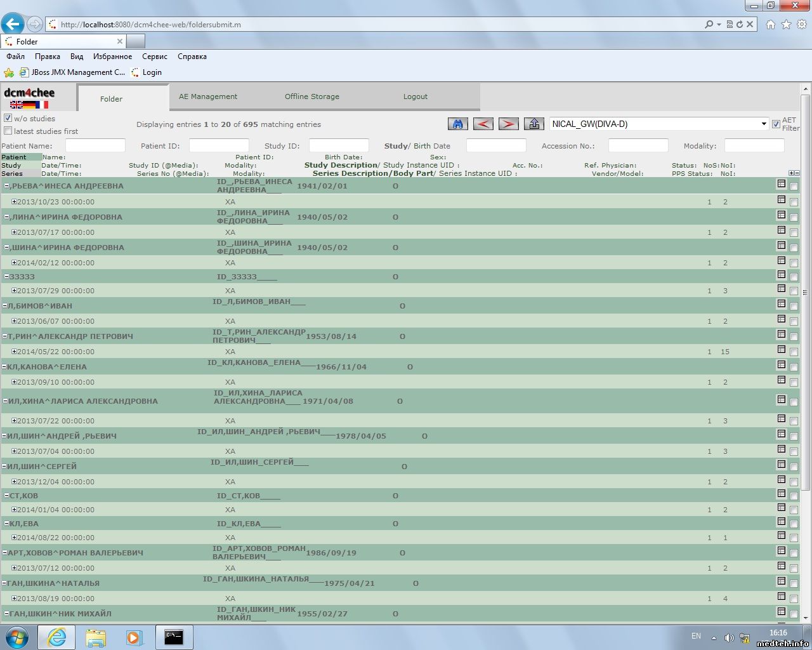Image resolution: width=812 pixels, height=650 pixels.
Task: Go to previous page with left arrow
Action: pos(483,124)
